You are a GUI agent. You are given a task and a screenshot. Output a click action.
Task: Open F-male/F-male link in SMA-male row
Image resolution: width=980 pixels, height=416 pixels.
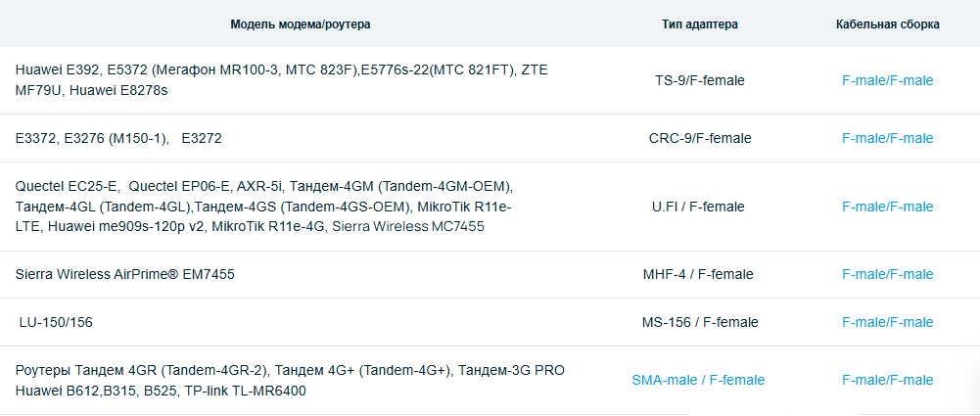(887, 380)
